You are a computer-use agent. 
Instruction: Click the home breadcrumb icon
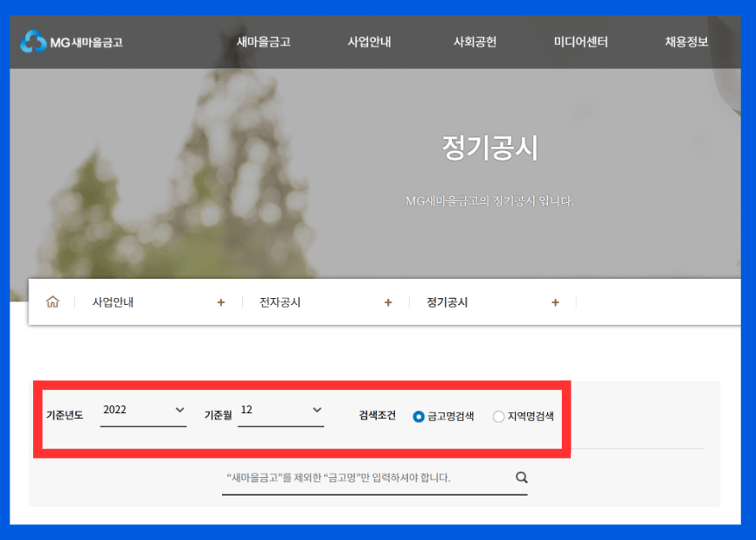[x=52, y=301]
